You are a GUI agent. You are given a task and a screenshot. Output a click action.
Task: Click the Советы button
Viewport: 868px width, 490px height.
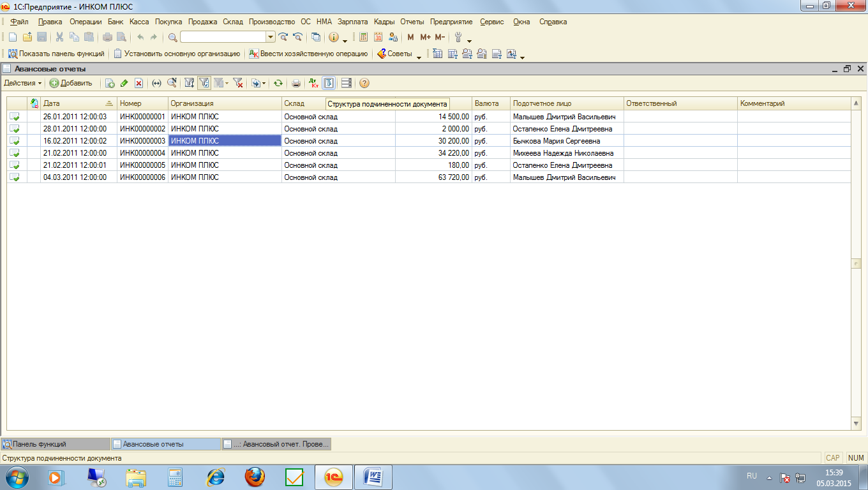394,54
